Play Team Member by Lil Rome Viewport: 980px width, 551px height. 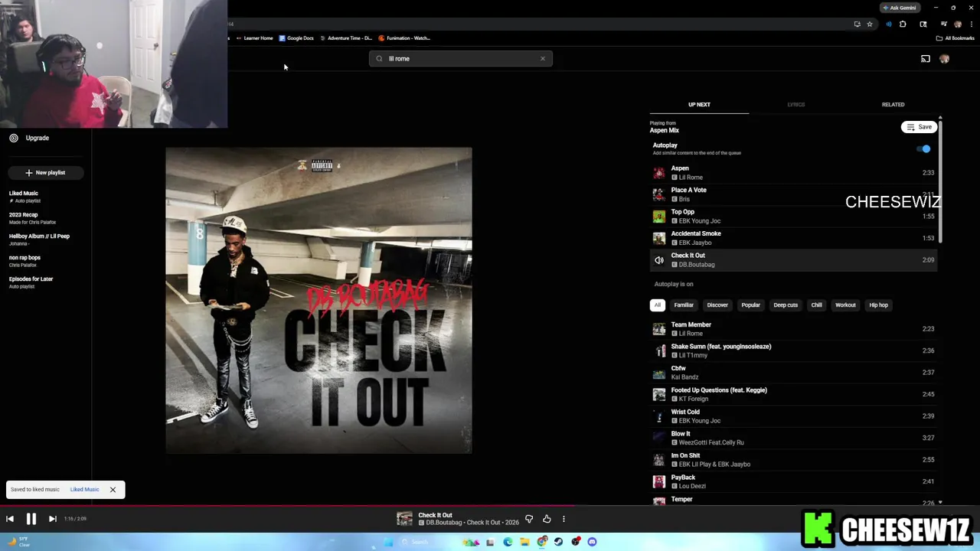tap(793, 329)
